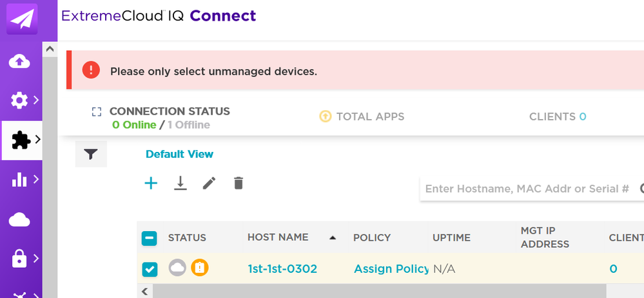Image resolution: width=644 pixels, height=298 pixels.
Task: Expand the padlock menu chevron
Action: click(36, 258)
